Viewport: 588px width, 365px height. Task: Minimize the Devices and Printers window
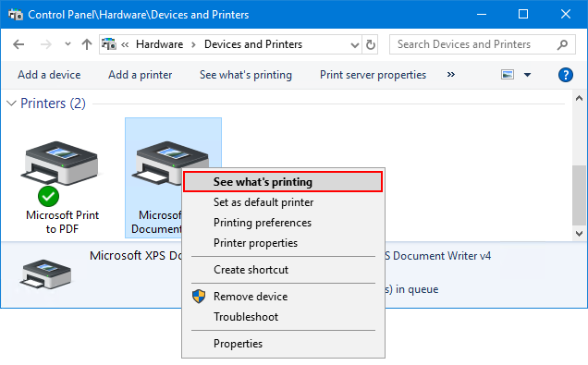482,14
